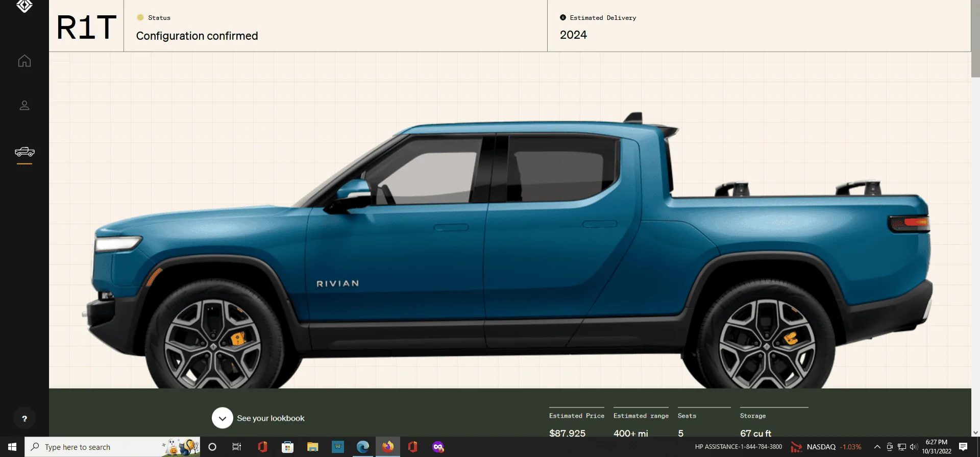The image size is (980, 457).
Task: Click the Estimated range label
Action: point(641,416)
